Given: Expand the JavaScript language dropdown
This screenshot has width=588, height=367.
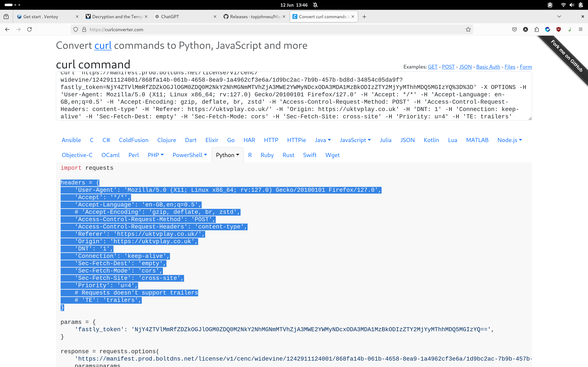Looking at the screenshot, I should coord(355,140).
